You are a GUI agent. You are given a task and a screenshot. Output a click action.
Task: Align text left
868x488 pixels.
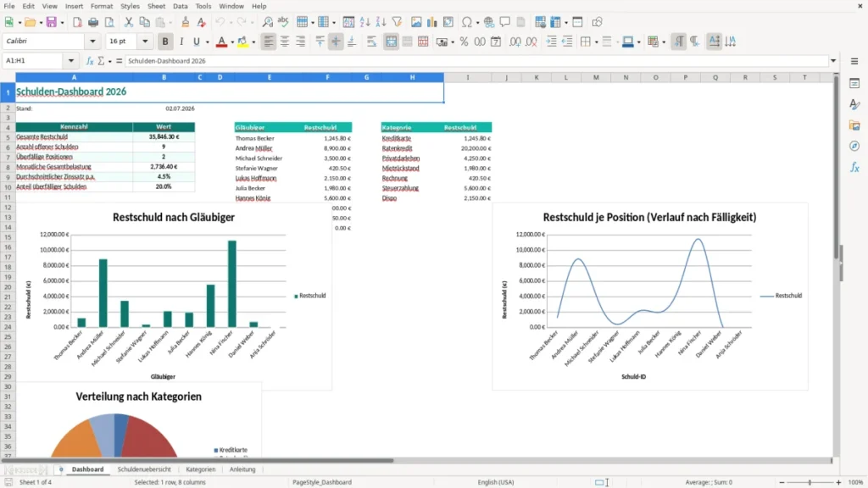(x=269, y=42)
